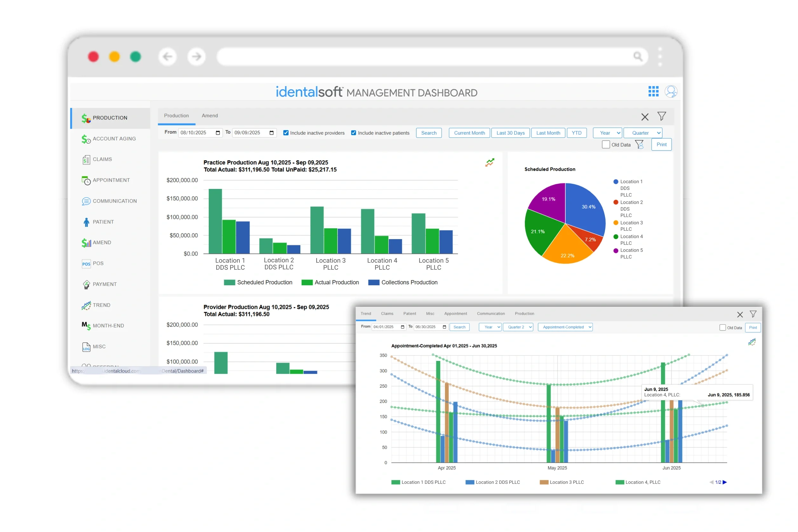The width and height of the screenshot is (798, 532).
Task: Click the Month-End sidebar item
Action: pyautogui.click(x=108, y=326)
